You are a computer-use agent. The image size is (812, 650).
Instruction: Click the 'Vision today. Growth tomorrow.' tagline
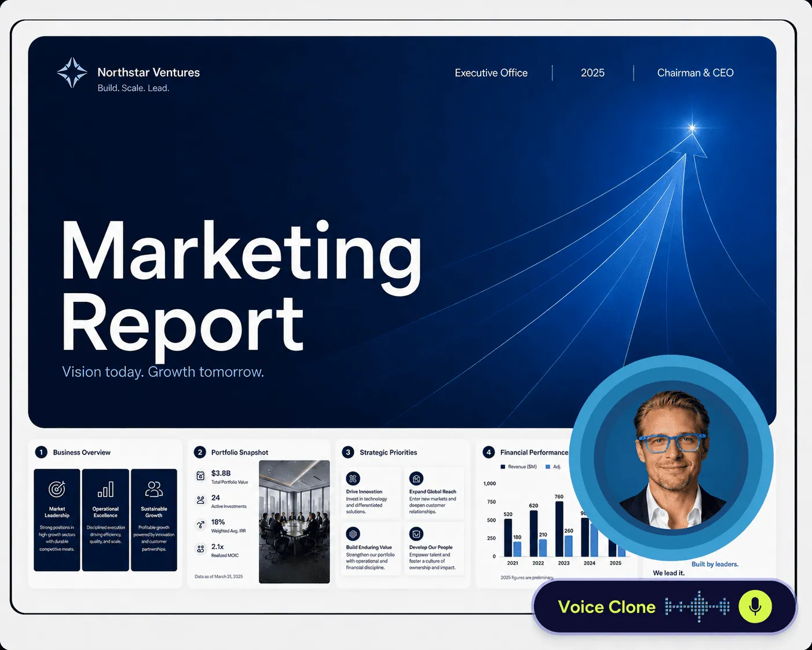pyautogui.click(x=163, y=372)
